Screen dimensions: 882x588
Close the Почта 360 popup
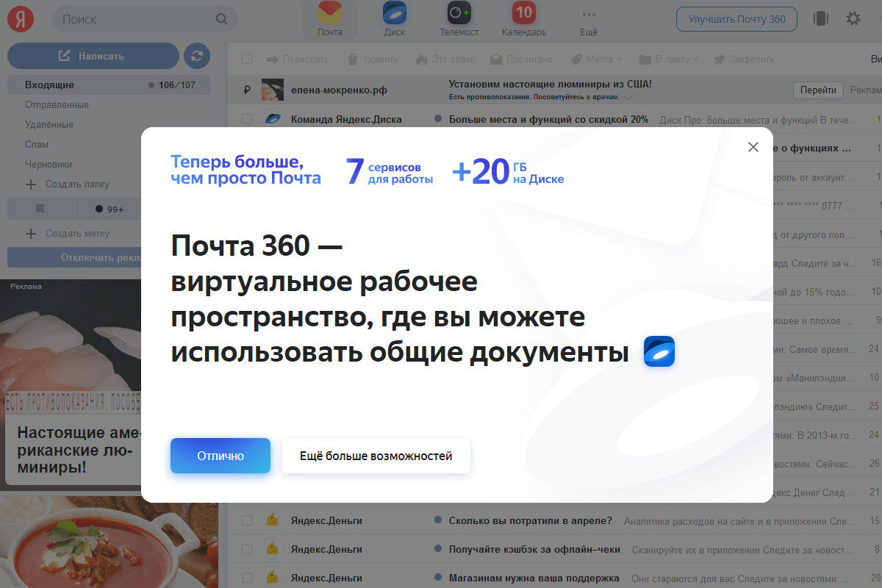[x=753, y=147]
